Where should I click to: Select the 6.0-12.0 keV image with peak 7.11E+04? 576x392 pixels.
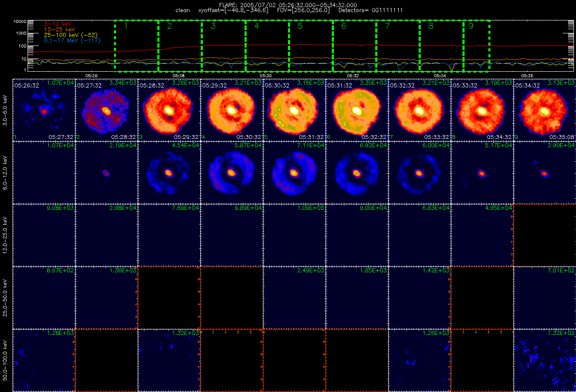click(x=294, y=172)
